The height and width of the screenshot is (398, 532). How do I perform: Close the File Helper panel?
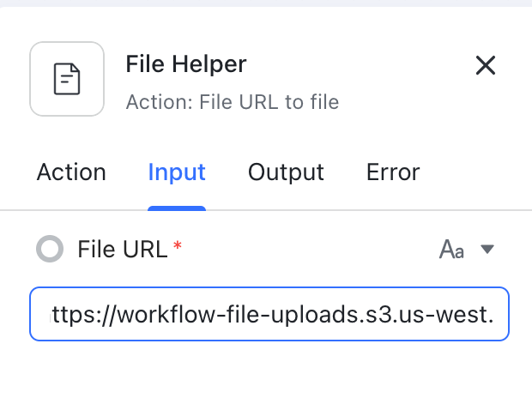pos(486,65)
